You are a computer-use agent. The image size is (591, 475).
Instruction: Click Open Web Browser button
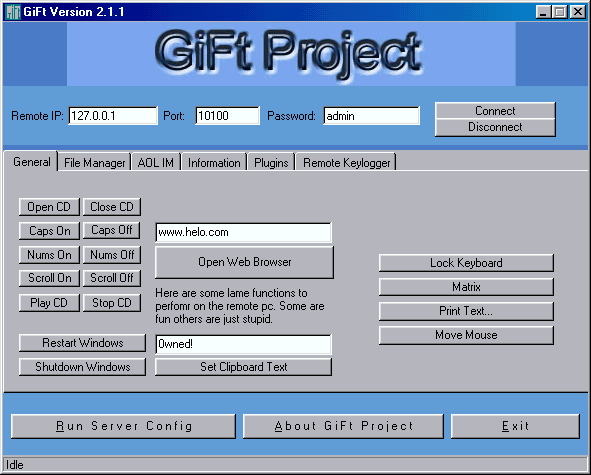(x=244, y=262)
